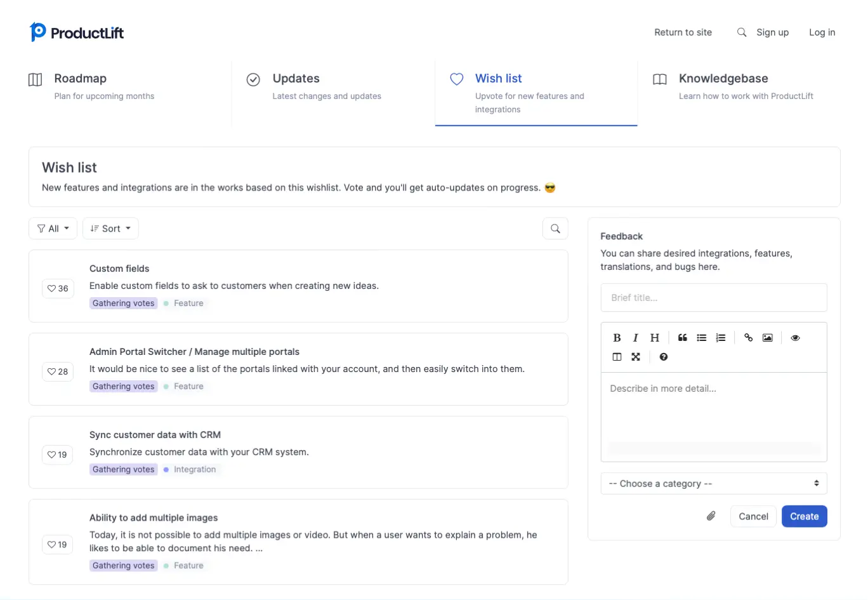Click the Bold formatting icon in editor
The image size is (868, 600).
(617, 338)
